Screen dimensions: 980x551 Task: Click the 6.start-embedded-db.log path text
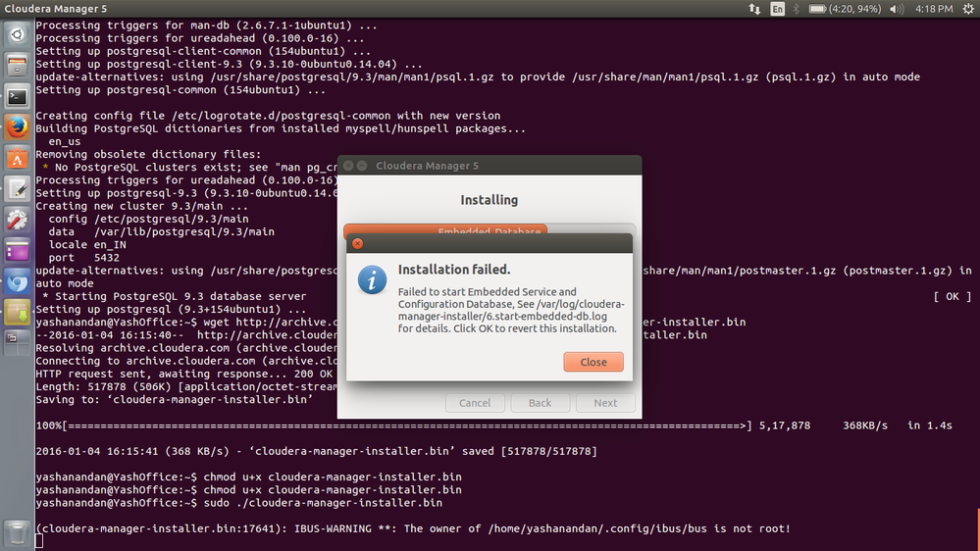click(x=552, y=316)
